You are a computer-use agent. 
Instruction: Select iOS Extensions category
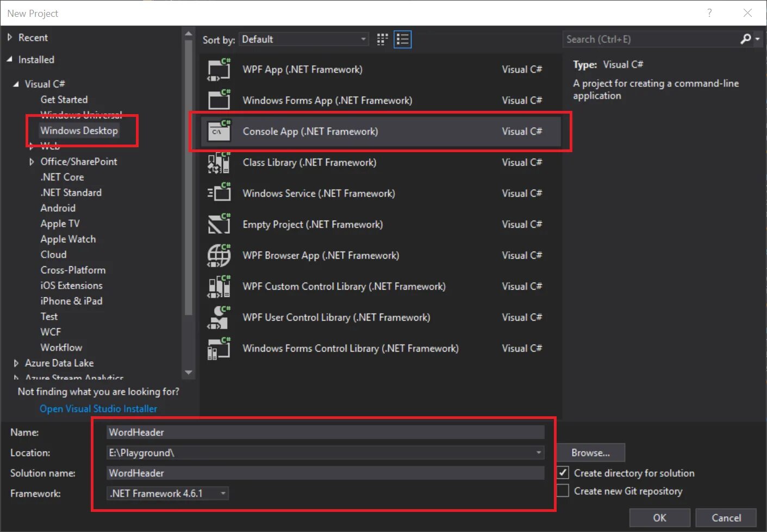click(x=71, y=286)
